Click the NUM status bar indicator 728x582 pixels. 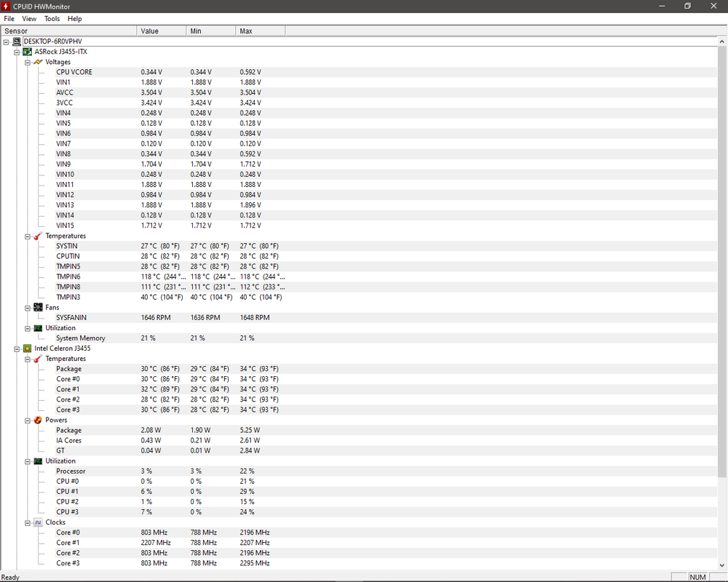pos(697,578)
